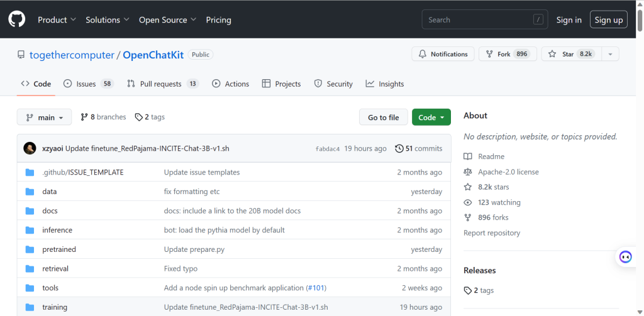Click the Readme book icon

[467, 156]
